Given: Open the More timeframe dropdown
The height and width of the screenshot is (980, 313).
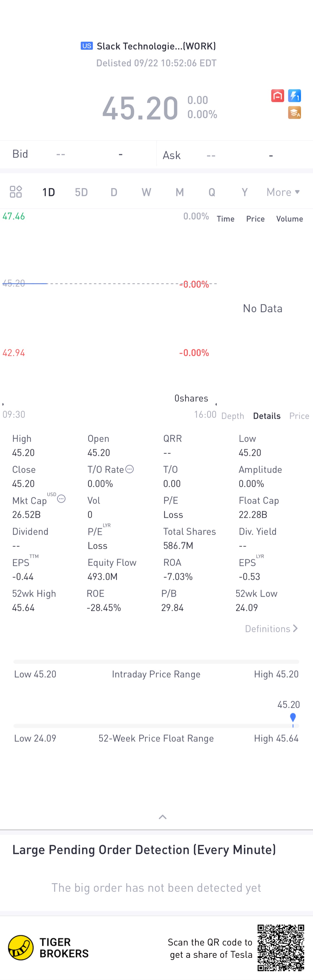Looking at the screenshot, I should [x=283, y=192].
